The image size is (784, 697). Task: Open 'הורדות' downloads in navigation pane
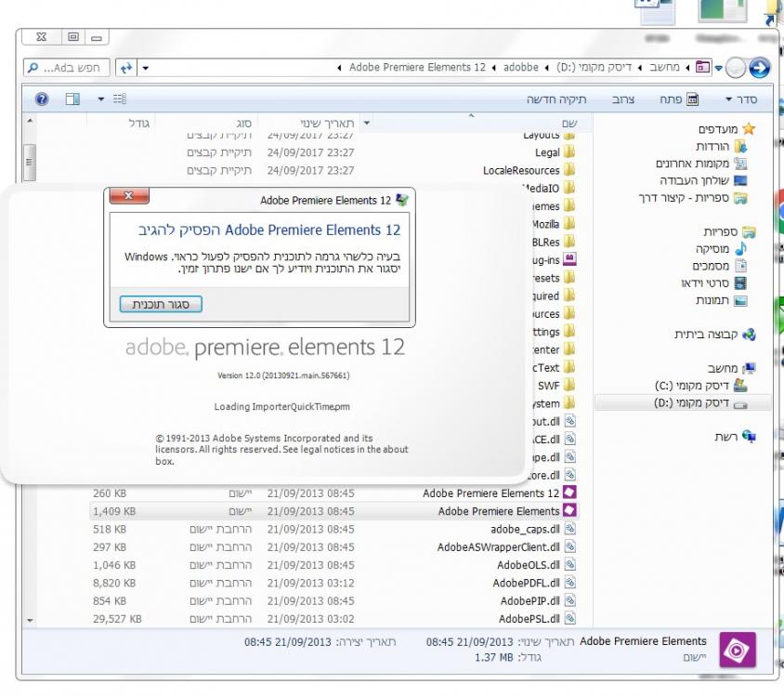tap(712, 146)
